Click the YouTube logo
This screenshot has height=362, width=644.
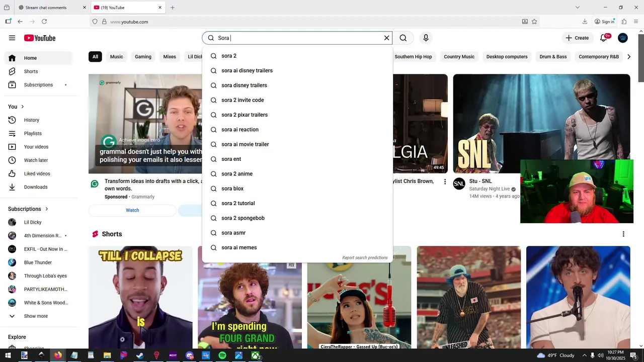(x=40, y=38)
